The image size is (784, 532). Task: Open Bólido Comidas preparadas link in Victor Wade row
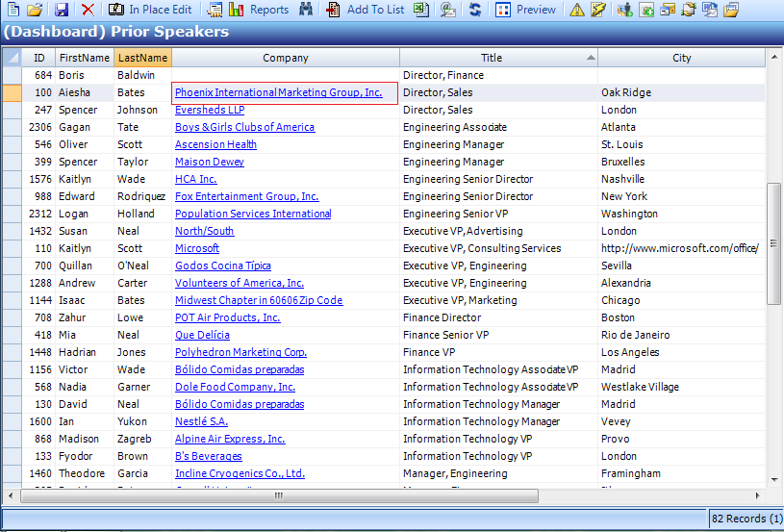(240, 369)
